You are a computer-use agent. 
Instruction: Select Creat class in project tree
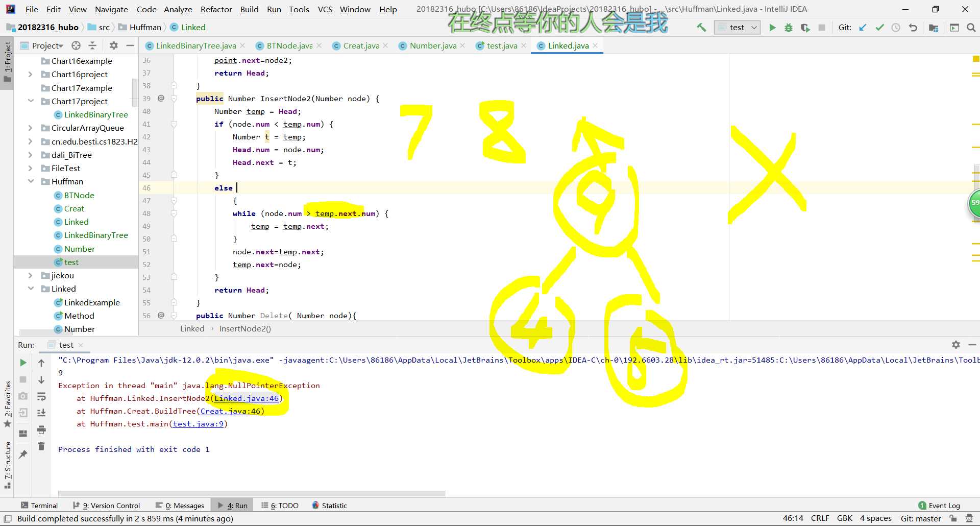[74, 208]
